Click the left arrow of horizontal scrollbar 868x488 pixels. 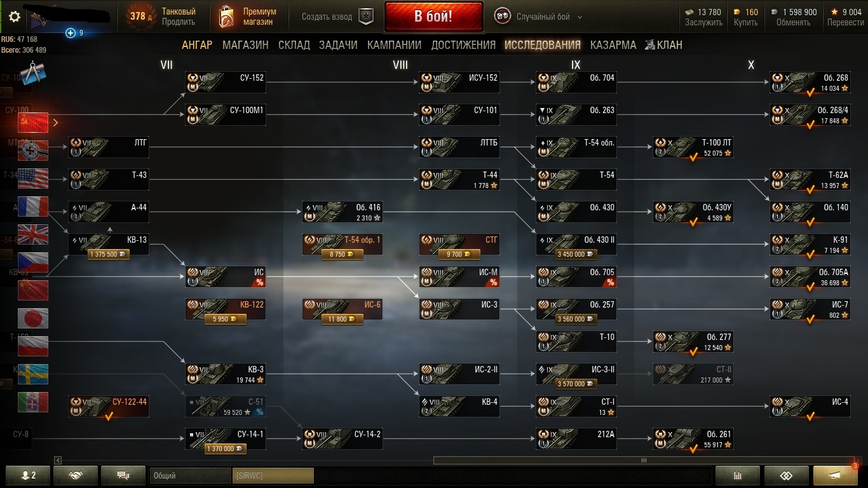point(58,460)
